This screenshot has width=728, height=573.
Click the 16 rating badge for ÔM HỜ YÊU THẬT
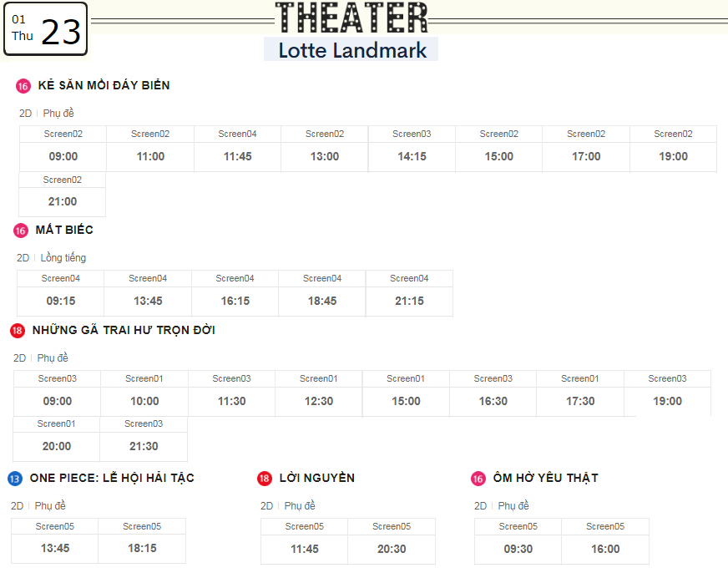[x=478, y=479]
